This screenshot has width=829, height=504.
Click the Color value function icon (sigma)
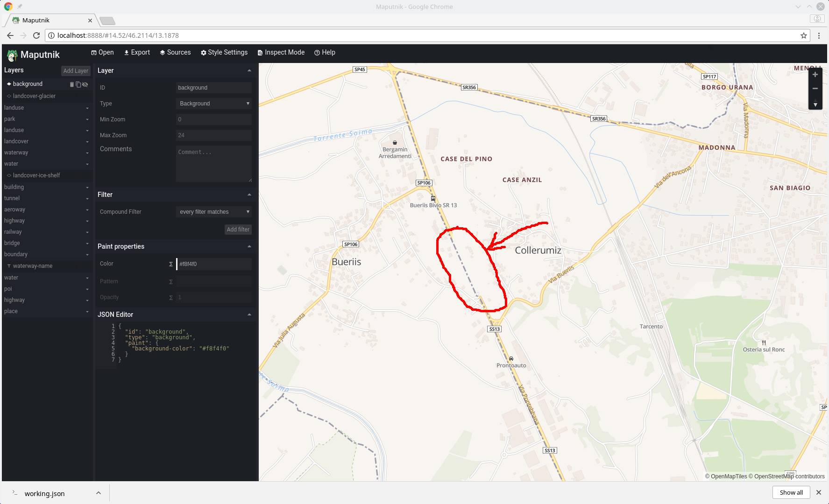click(x=170, y=264)
